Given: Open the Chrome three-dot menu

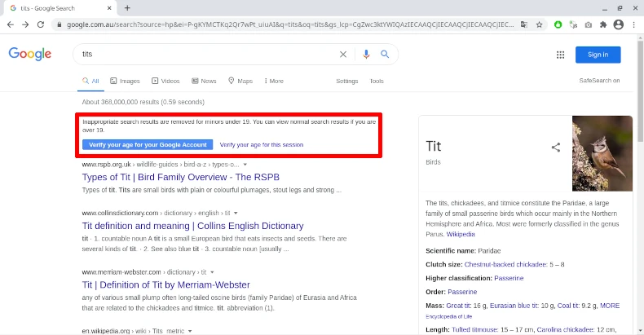Looking at the screenshot, I should point(634,24).
